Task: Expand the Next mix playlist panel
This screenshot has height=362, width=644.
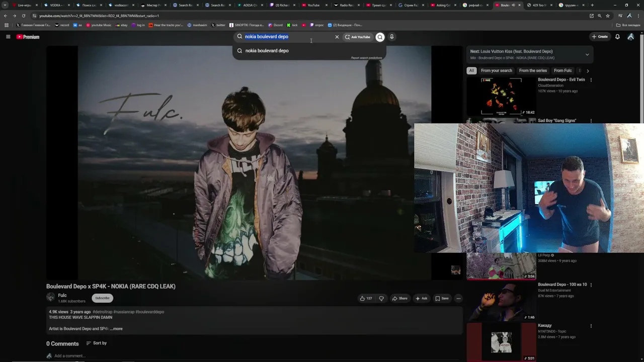Action: [x=587, y=54]
